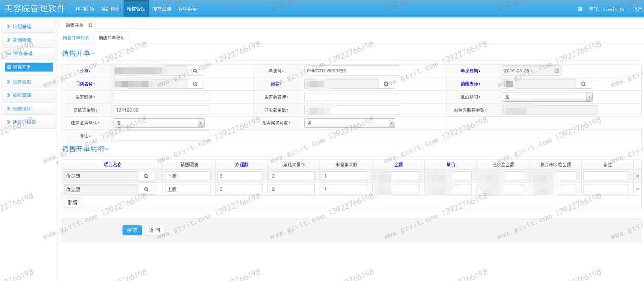Click the 备注 field in the 上腹 row
Viewport: 644px width, 281px height.
606,189
